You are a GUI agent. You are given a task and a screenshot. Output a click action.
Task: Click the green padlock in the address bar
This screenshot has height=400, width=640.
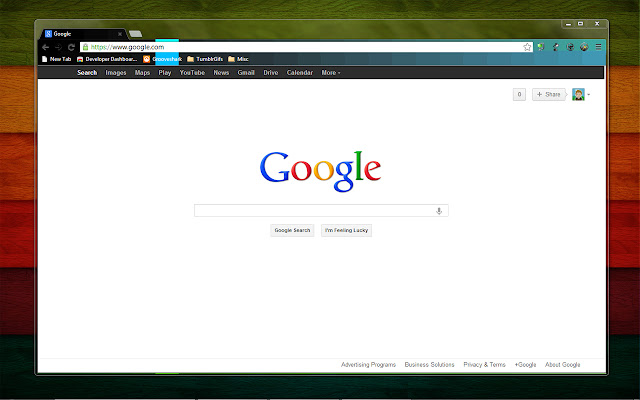85,47
